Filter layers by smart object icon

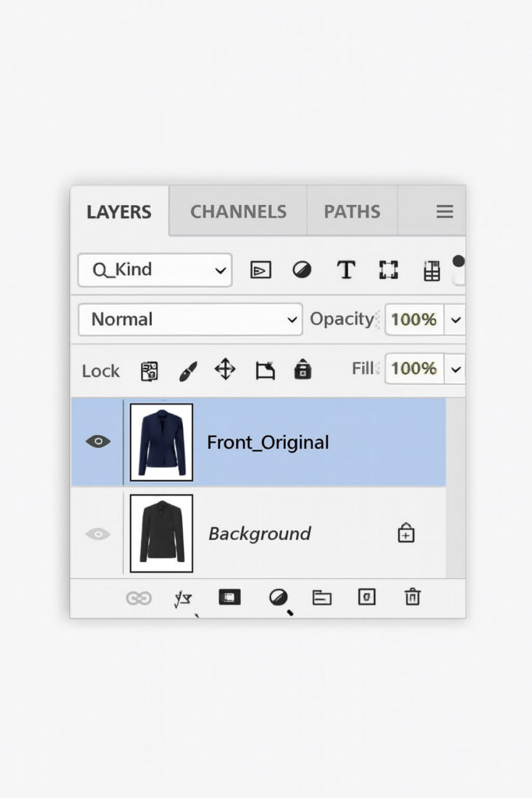click(x=432, y=271)
